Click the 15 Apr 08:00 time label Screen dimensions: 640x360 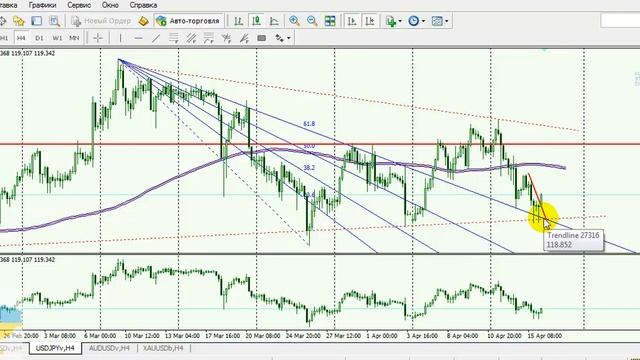tap(544, 336)
